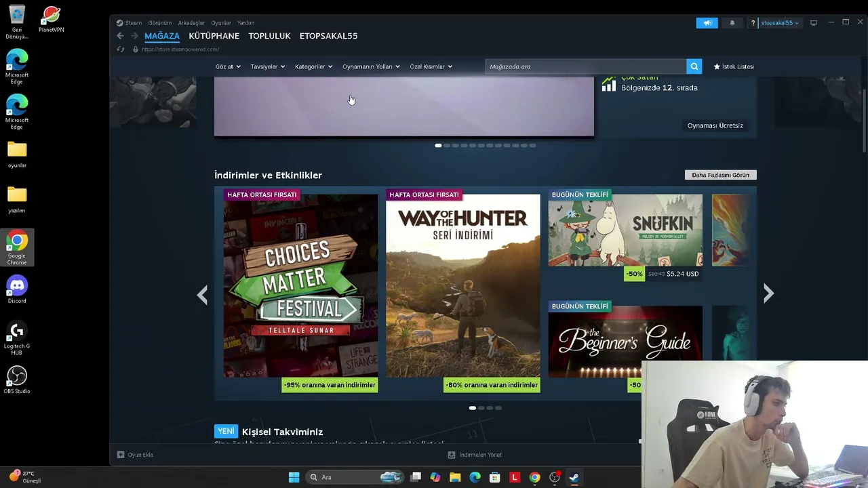Open File Explorer from the taskbar
The width and height of the screenshot is (868, 488).
(x=455, y=477)
